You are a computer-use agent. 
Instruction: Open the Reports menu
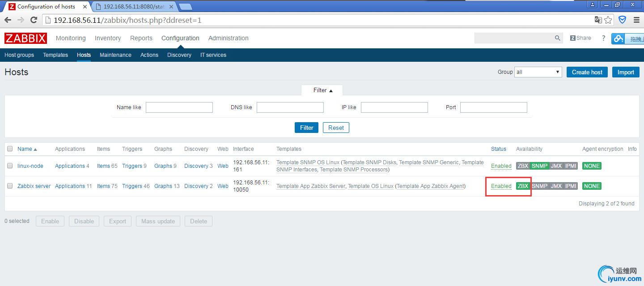[x=141, y=38]
